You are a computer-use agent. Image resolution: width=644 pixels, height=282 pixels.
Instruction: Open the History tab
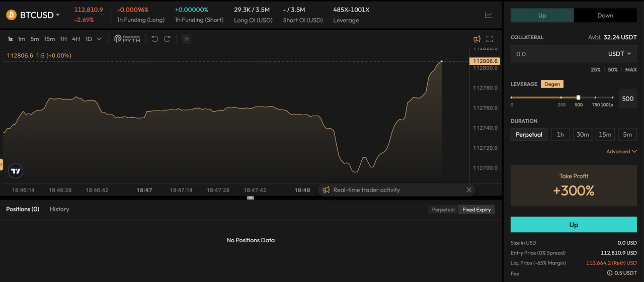click(59, 209)
